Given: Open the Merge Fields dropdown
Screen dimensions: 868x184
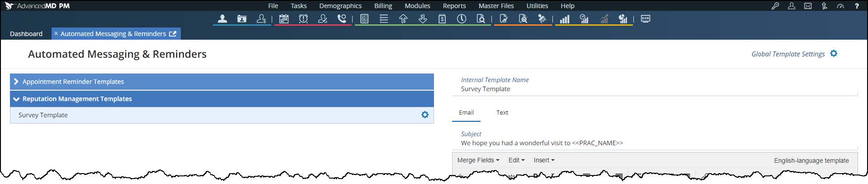Looking at the screenshot, I should [x=478, y=160].
